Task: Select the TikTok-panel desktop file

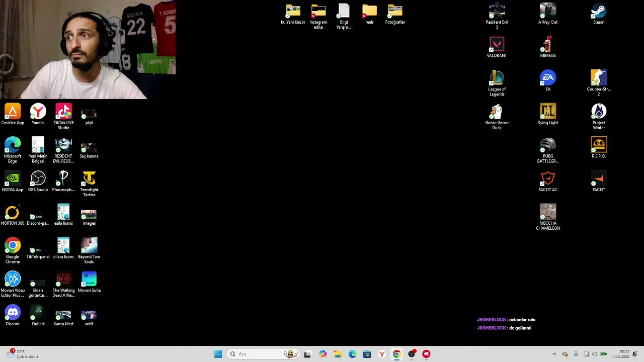Action: [x=38, y=252]
